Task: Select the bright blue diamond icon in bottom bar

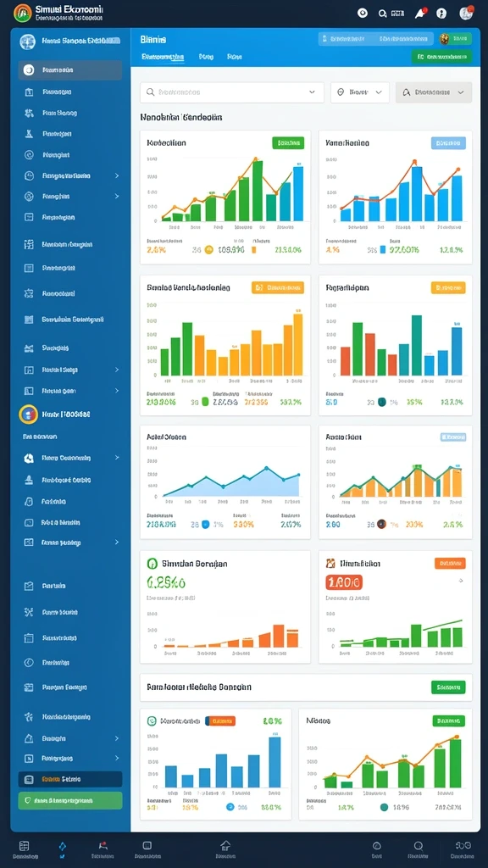Action: [x=63, y=846]
